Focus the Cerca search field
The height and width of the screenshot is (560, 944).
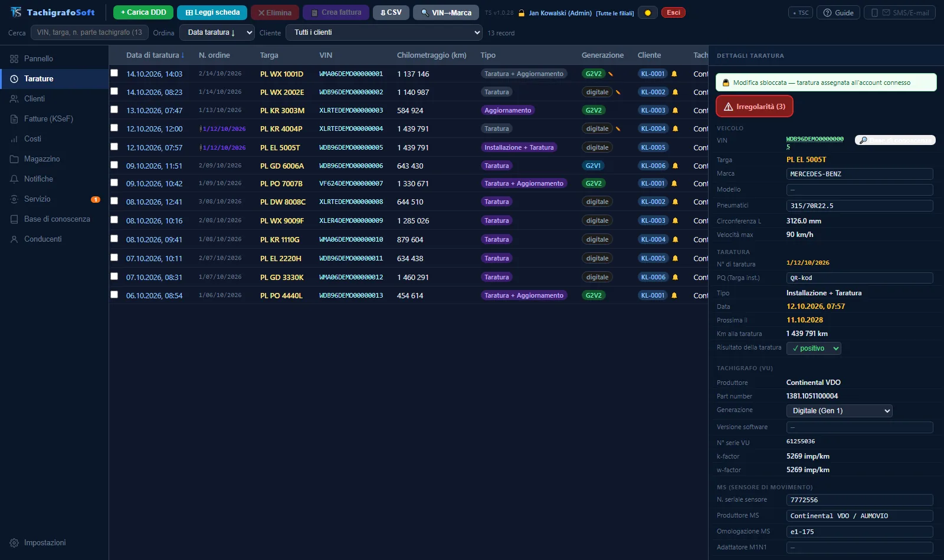point(89,32)
